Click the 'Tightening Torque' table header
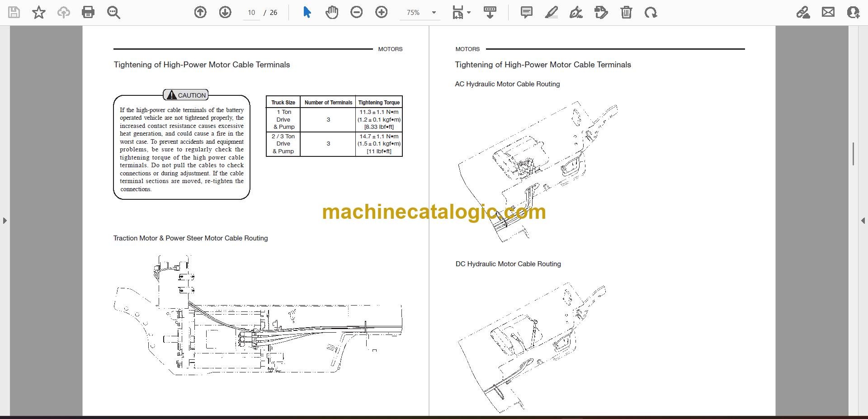868x419 pixels. pos(379,103)
